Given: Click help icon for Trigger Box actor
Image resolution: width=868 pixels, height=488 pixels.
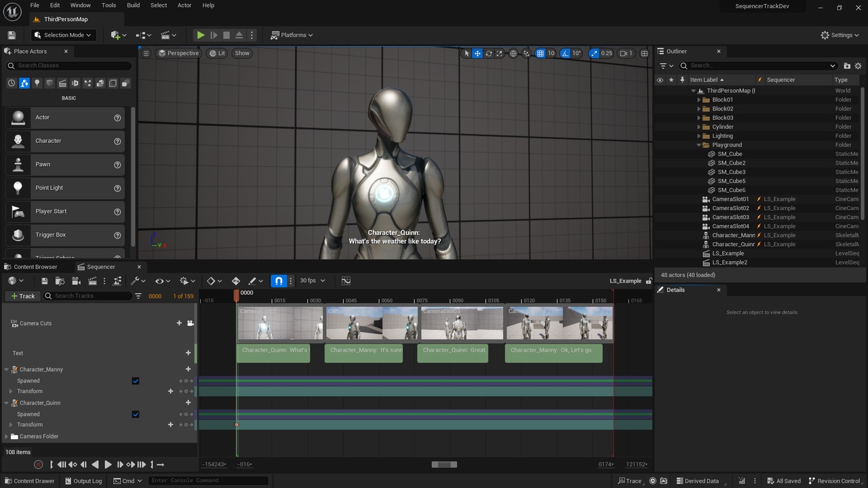Looking at the screenshot, I should coord(117,235).
